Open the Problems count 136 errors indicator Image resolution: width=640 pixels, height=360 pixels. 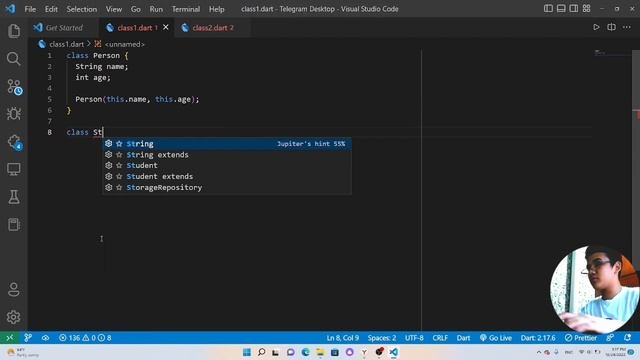tap(85, 338)
